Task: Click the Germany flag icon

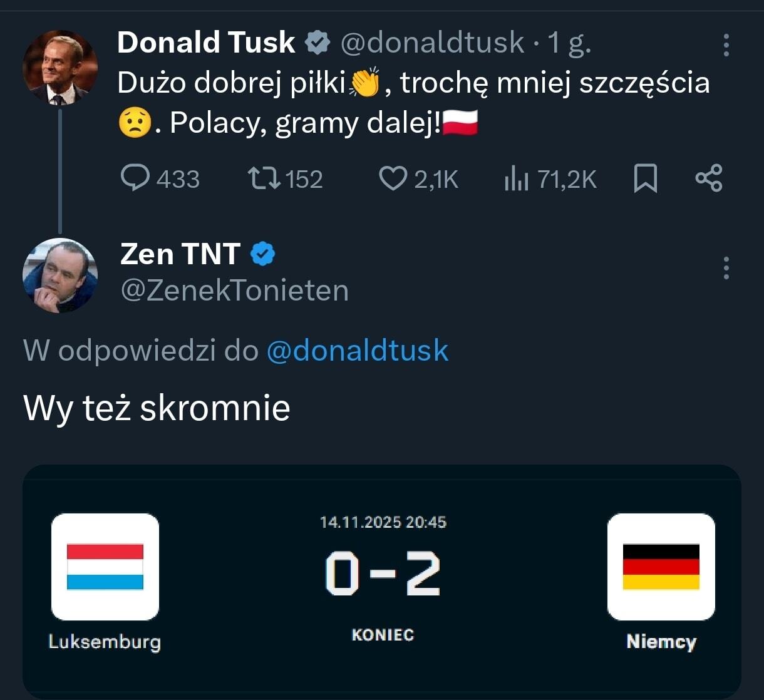Action: coord(661,567)
